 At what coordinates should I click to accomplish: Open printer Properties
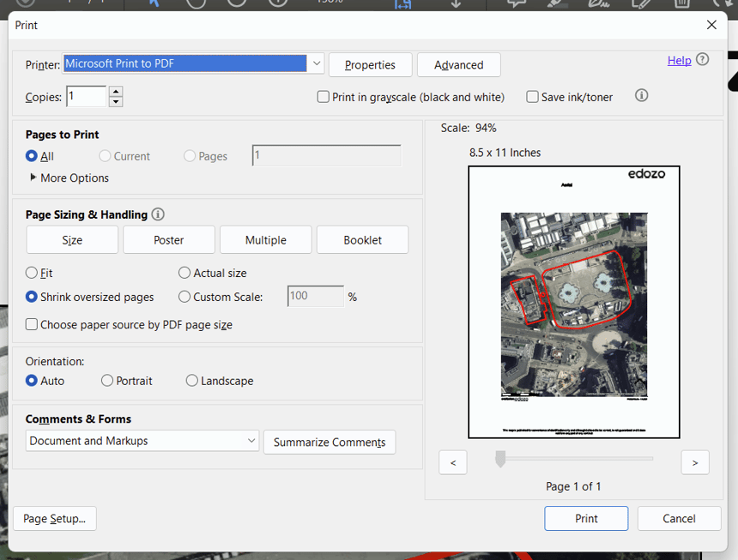click(x=371, y=65)
